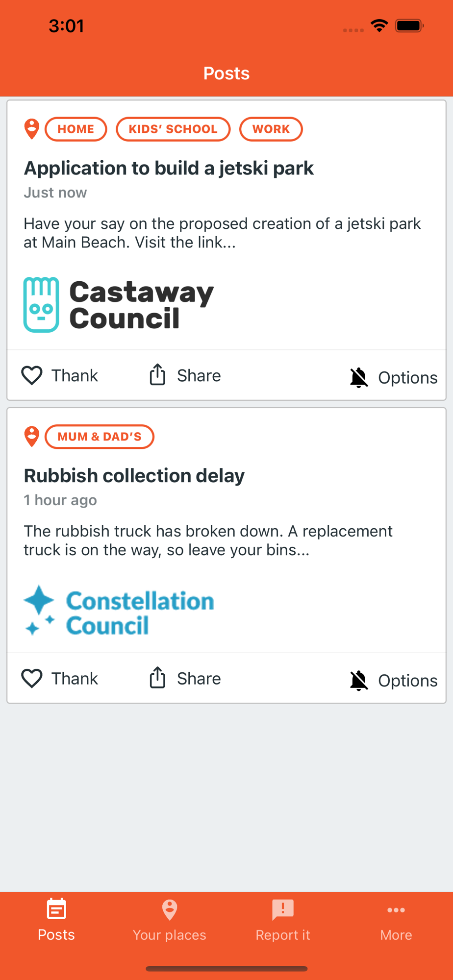Tap the share icon on jetski post

[157, 375]
